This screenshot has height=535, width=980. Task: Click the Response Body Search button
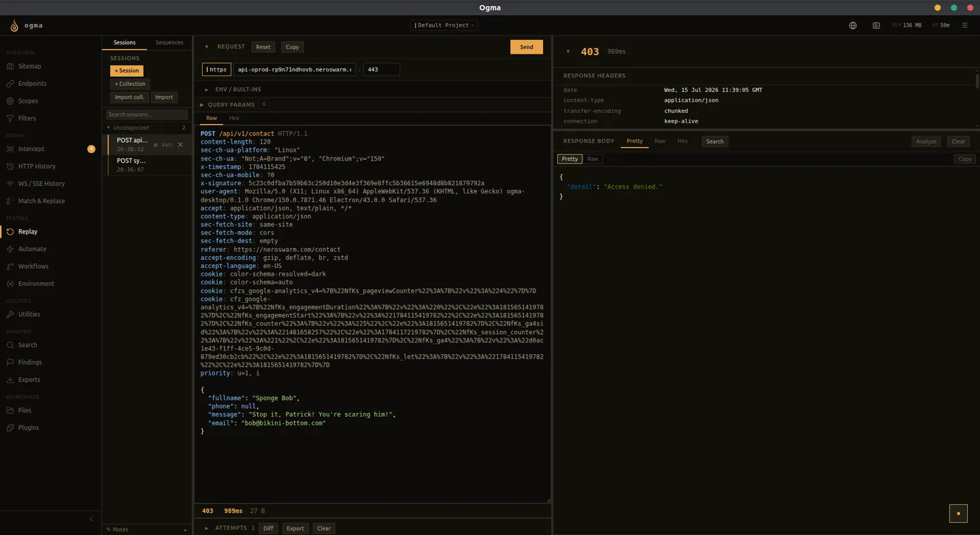point(715,142)
